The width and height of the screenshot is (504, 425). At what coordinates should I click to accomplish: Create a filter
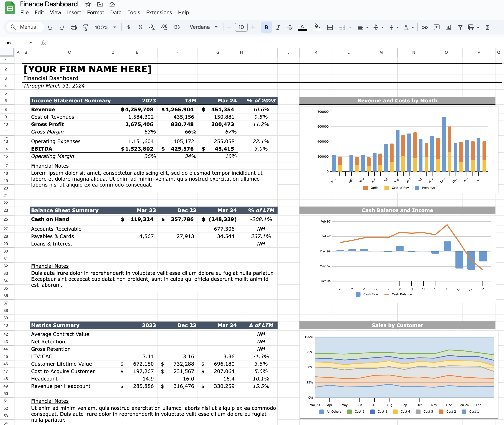(x=460, y=27)
